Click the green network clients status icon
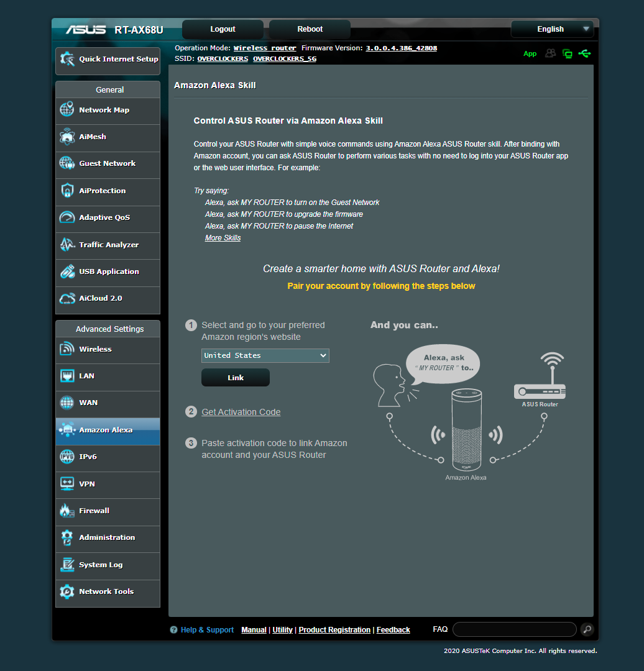 [568, 53]
